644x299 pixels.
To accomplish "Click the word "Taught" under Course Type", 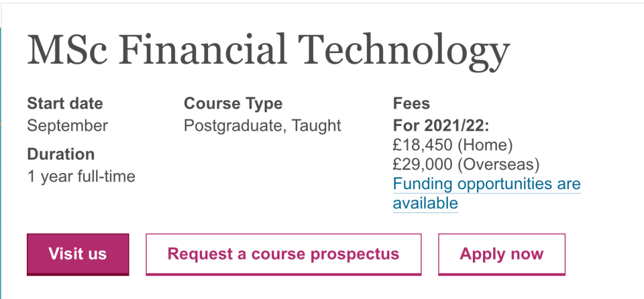I will pos(317,126).
